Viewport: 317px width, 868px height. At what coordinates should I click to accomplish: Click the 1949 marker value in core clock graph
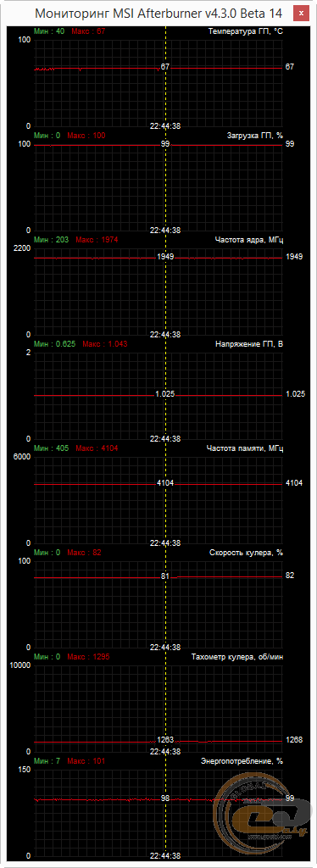[x=165, y=258]
